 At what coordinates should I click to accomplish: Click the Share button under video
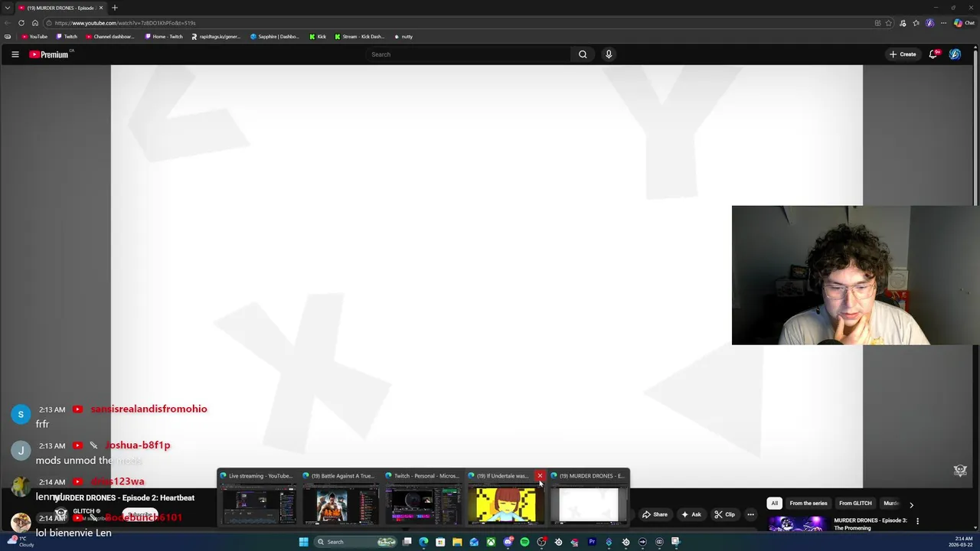(x=655, y=514)
